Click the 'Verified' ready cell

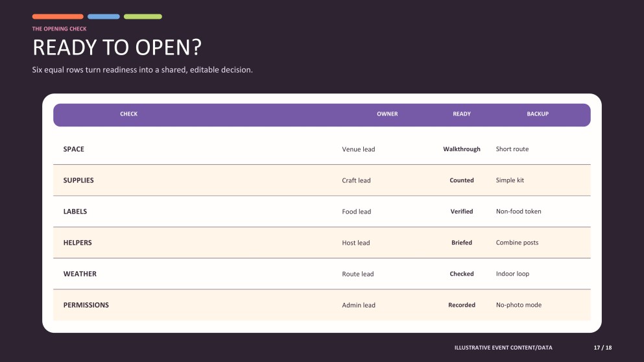click(462, 211)
